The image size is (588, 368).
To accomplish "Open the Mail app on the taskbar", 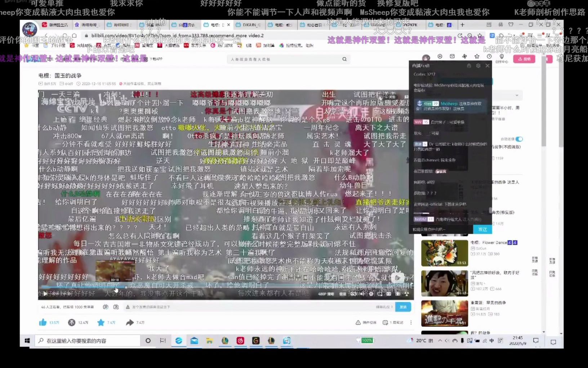I will pyautogui.click(x=194, y=341).
